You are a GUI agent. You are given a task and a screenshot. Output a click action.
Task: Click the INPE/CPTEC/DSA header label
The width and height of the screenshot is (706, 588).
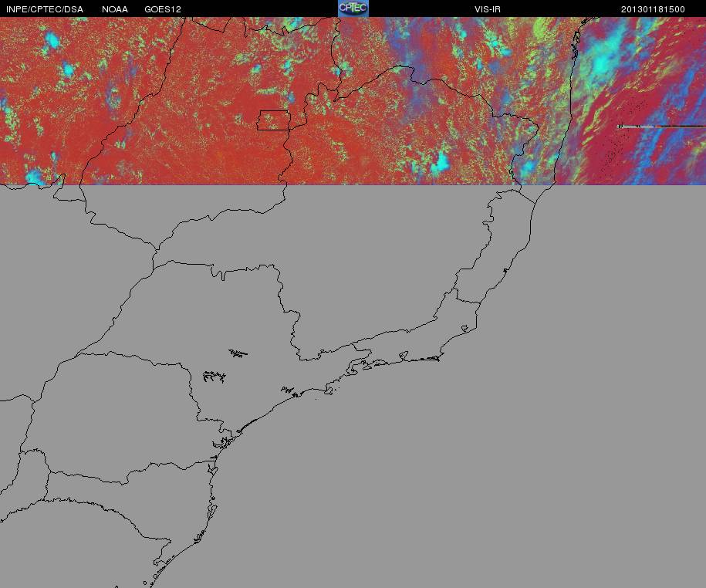(44, 9)
